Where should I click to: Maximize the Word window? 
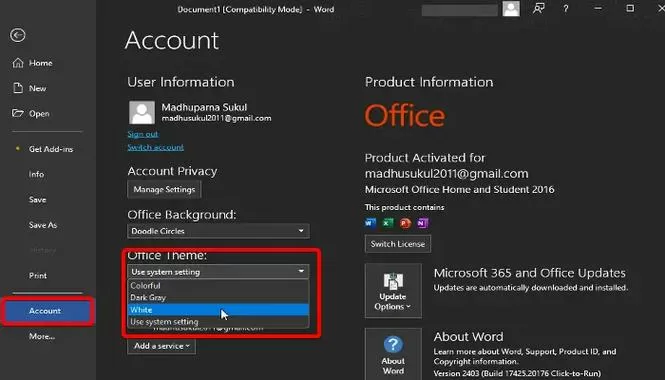(x=630, y=8)
